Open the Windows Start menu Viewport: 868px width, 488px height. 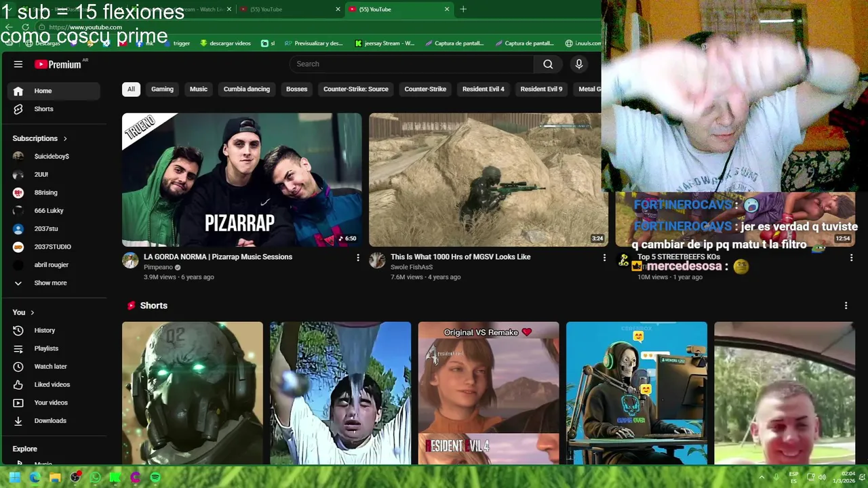[x=14, y=477]
